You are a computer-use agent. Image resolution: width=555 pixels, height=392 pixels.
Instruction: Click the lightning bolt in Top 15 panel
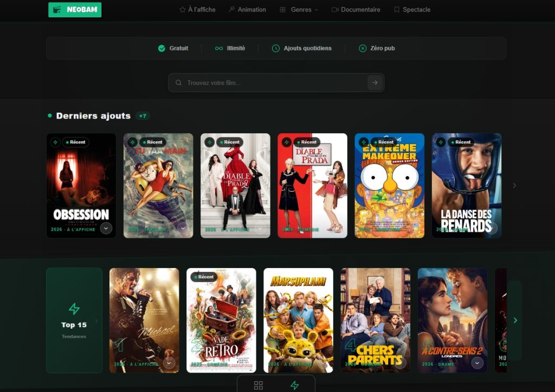click(x=74, y=309)
